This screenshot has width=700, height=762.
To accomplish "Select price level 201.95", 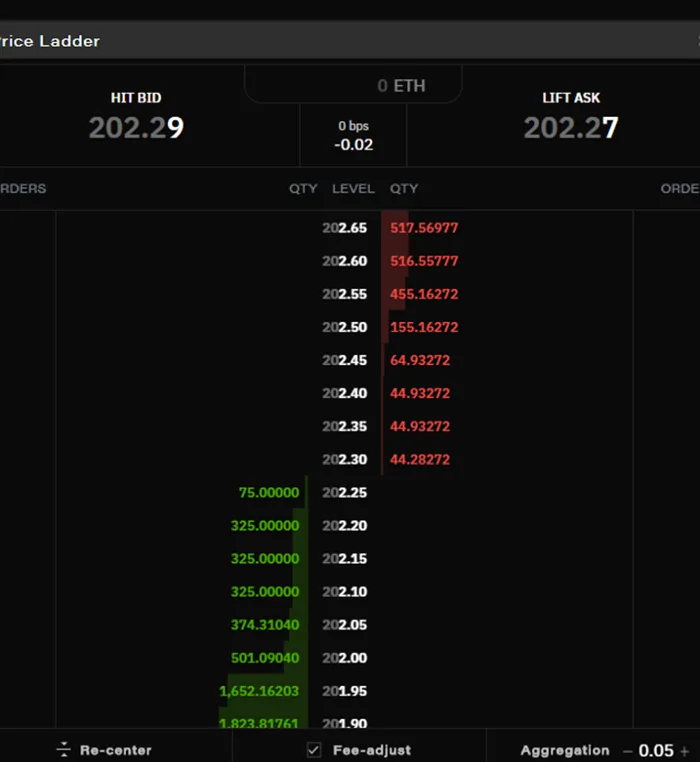I will 345,691.
